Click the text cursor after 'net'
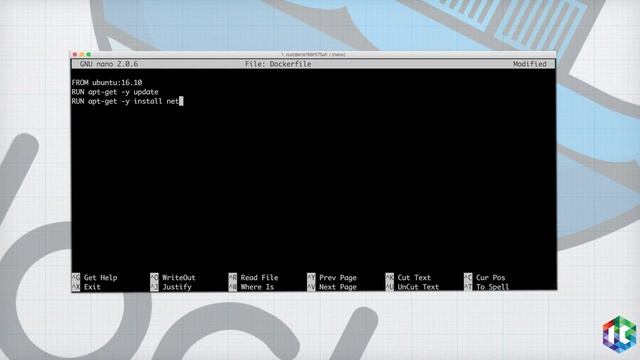The image size is (640, 360). coord(181,101)
